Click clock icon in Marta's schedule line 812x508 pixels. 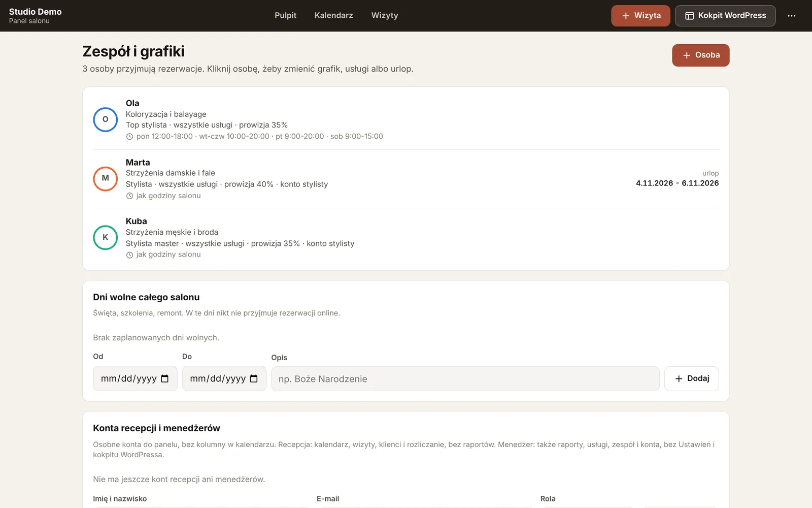coord(129,196)
